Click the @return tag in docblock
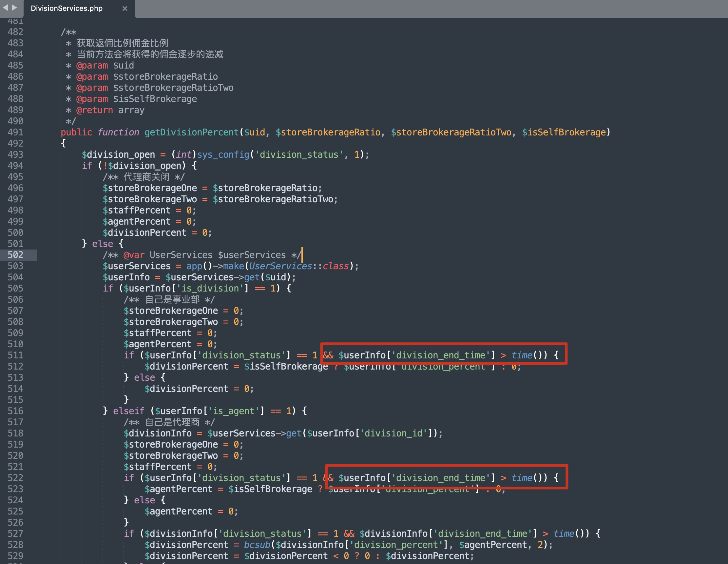This screenshot has width=728, height=564. [x=94, y=110]
